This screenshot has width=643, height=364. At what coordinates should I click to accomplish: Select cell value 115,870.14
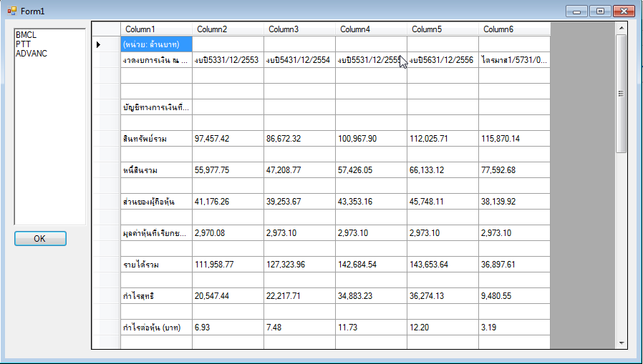click(x=514, y=139)
